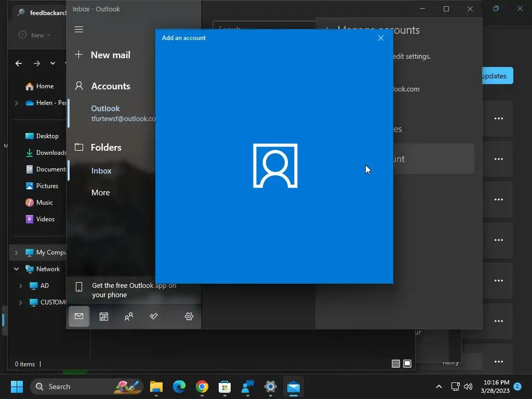This screenshot has height=399, width=532.
Task: Open the Folders section
Action: [106, 148]
